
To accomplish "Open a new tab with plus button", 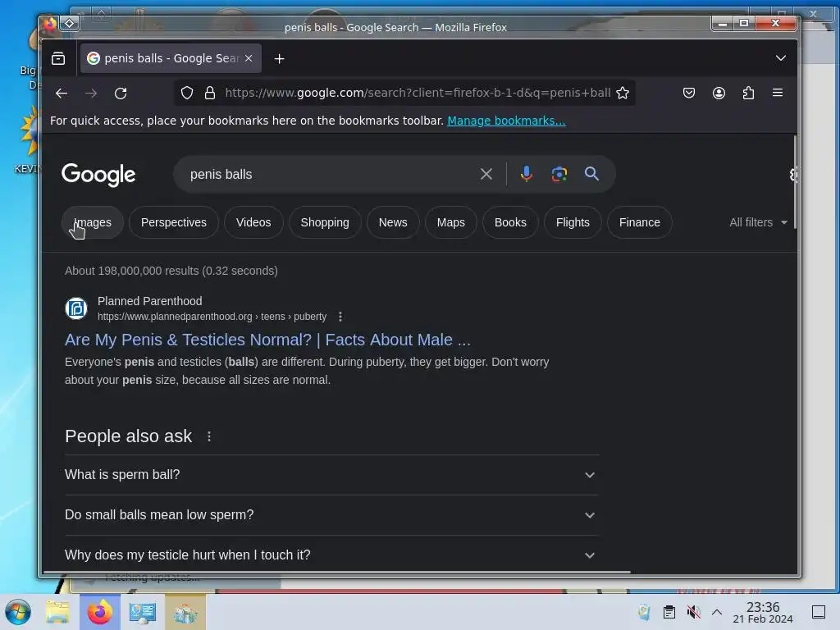I will (x=279, y=58).
